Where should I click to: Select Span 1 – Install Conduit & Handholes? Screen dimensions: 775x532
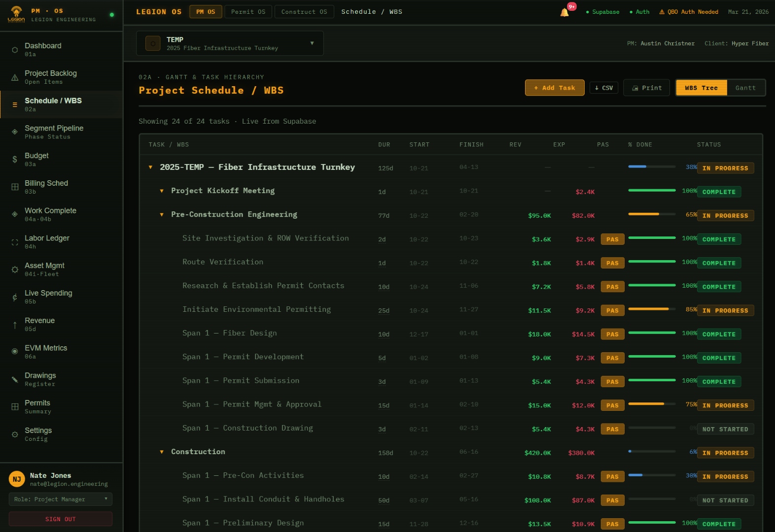click(263, 499)
